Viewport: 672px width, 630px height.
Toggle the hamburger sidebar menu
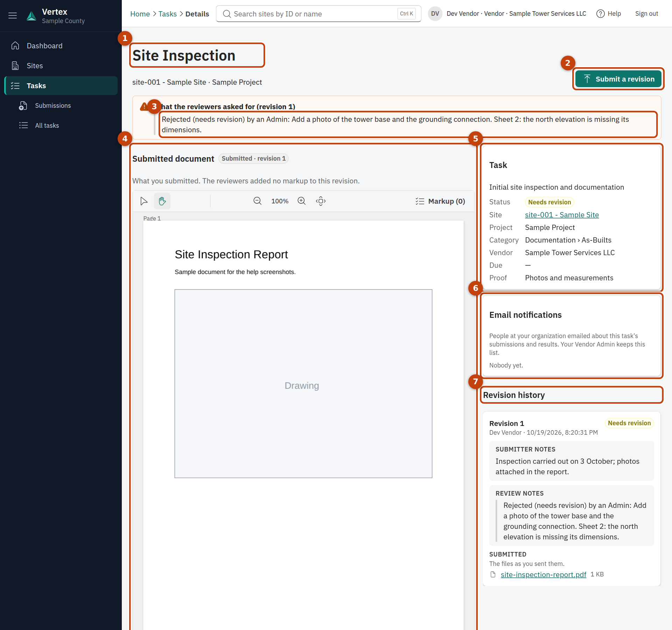tap(13, 15)
